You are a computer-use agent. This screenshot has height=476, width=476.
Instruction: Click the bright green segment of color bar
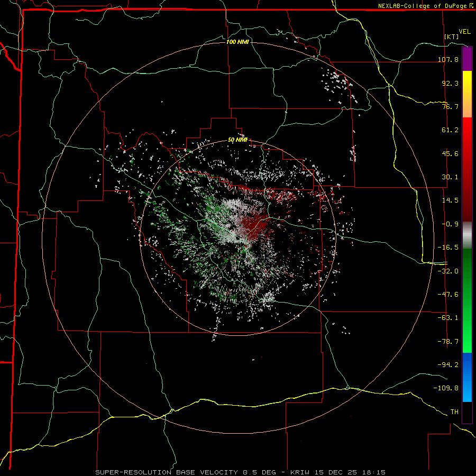(x=467, y=301)
